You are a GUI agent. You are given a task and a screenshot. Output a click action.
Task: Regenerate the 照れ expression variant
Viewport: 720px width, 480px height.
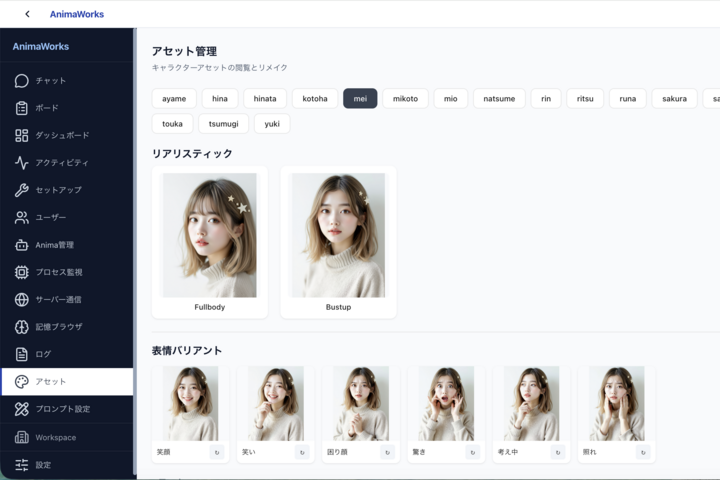(x=643, y=452)
